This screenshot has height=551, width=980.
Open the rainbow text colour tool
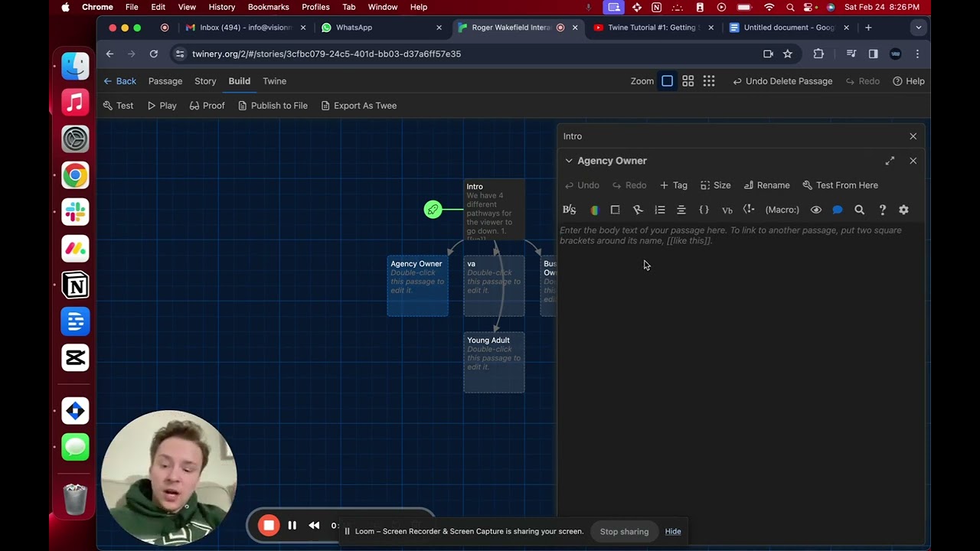[594, 210]
